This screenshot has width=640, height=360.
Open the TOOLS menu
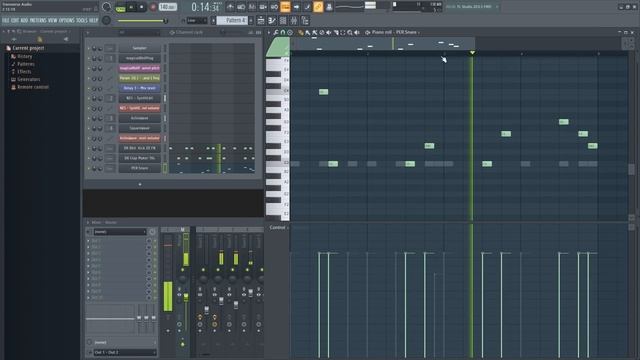pyautogui.click(x=82, y=20)
